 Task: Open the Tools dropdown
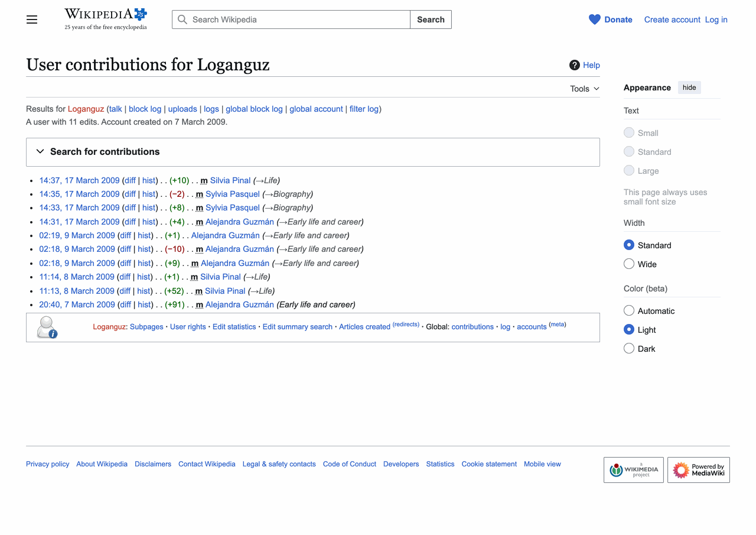tap(583, 88)
